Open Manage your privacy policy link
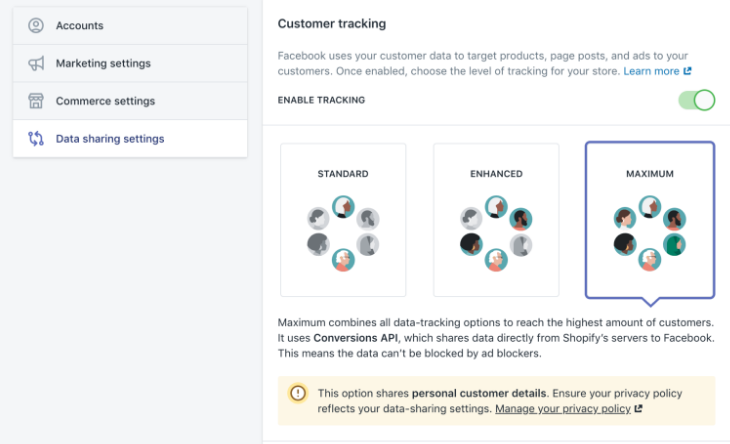This screenshot has width=730, height=444. coord(562,409)
